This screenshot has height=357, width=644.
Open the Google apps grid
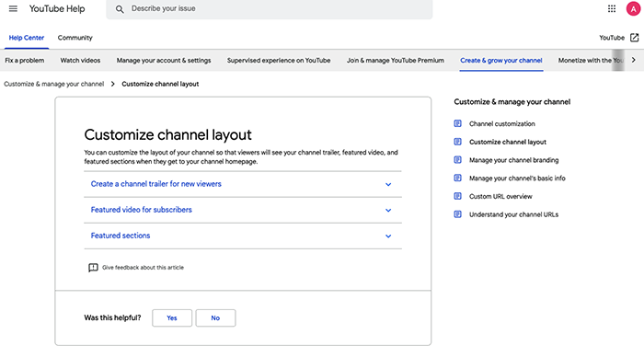(612, 8)
